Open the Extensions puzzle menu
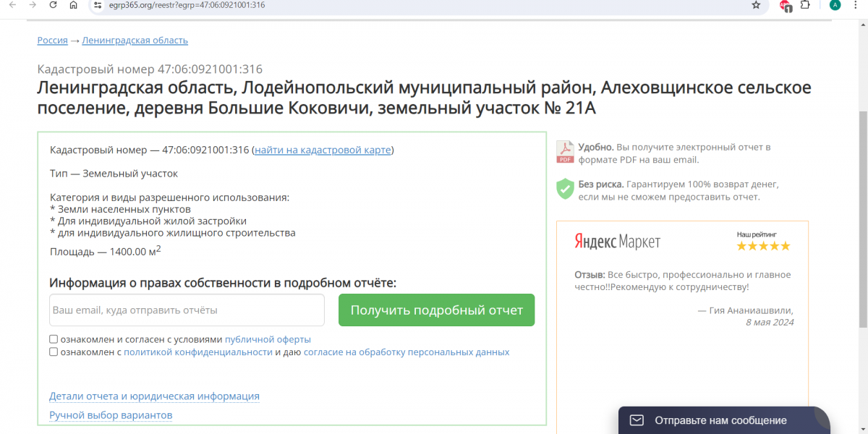868x434 pixels. [x=805, y=4]
